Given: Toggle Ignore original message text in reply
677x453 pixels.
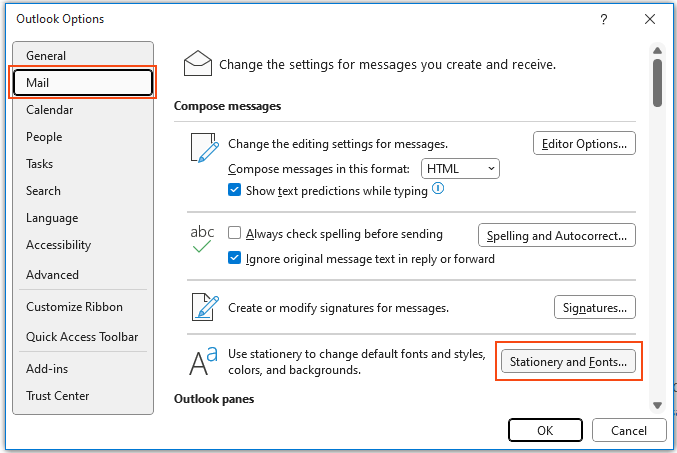Looking at the screenshot, I should (234, 258).
